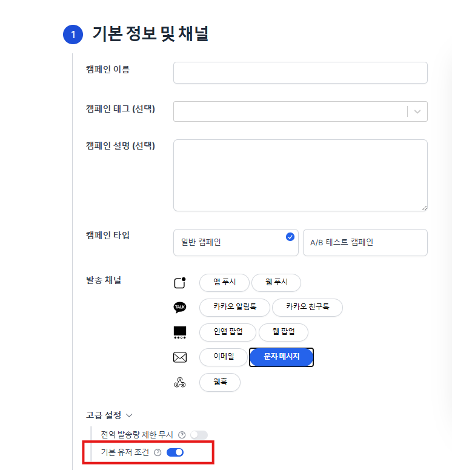The height and width of the screenshot is (476, 452).
Task: Click the push notification channel icon
Action: tap(180, 283)
